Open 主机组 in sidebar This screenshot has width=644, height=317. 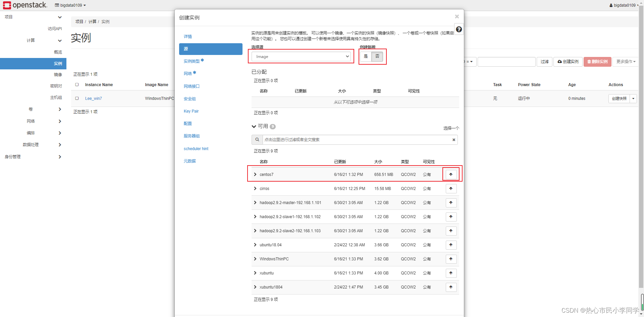(x=56, y=98)
